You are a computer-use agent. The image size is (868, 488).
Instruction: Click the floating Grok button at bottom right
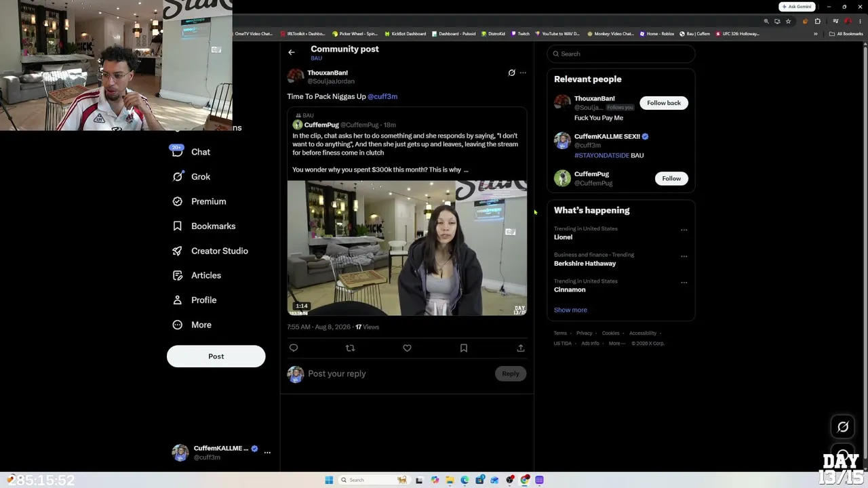pos(843,427)
